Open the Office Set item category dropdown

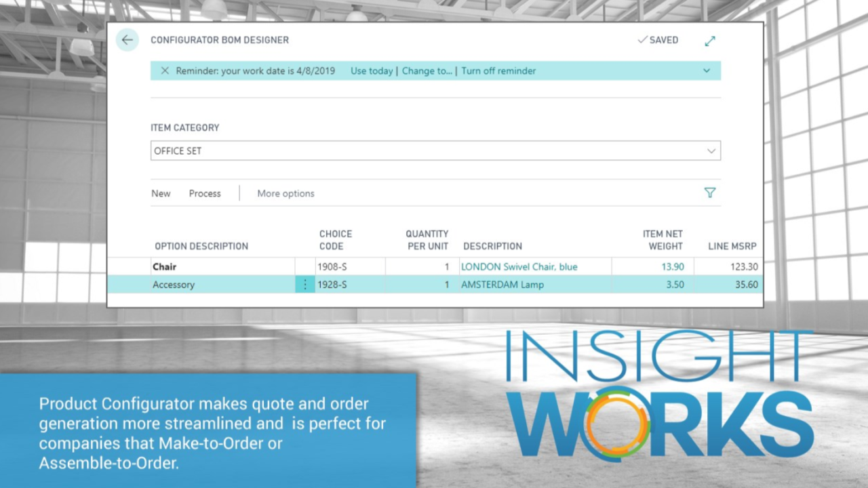point(711,150)
